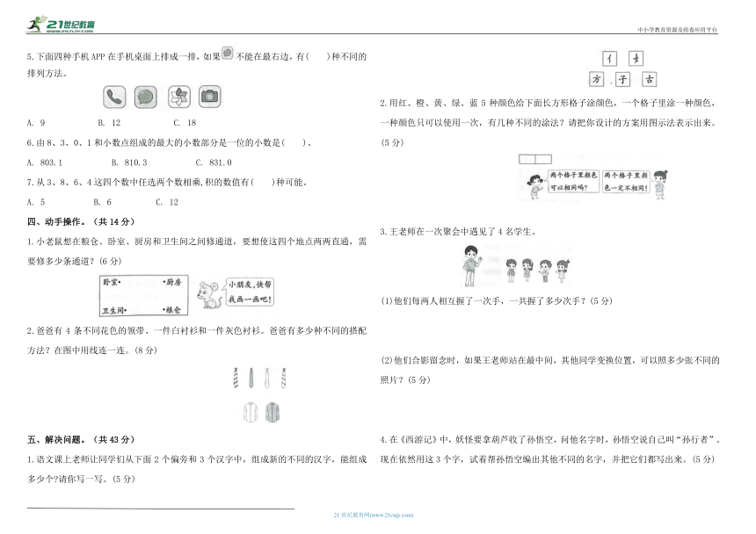Click the teacher Wang figure
756x534 pixels.
tap(470, 266)
